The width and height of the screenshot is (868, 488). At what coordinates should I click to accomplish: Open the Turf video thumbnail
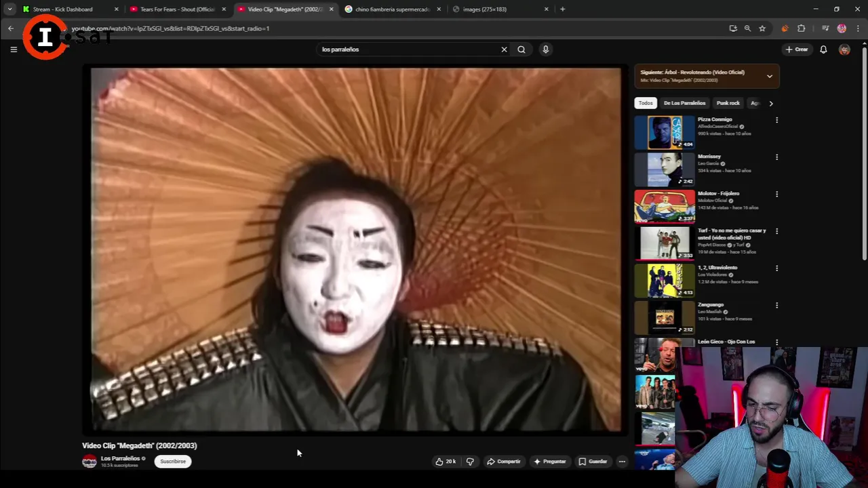[665, 243]
